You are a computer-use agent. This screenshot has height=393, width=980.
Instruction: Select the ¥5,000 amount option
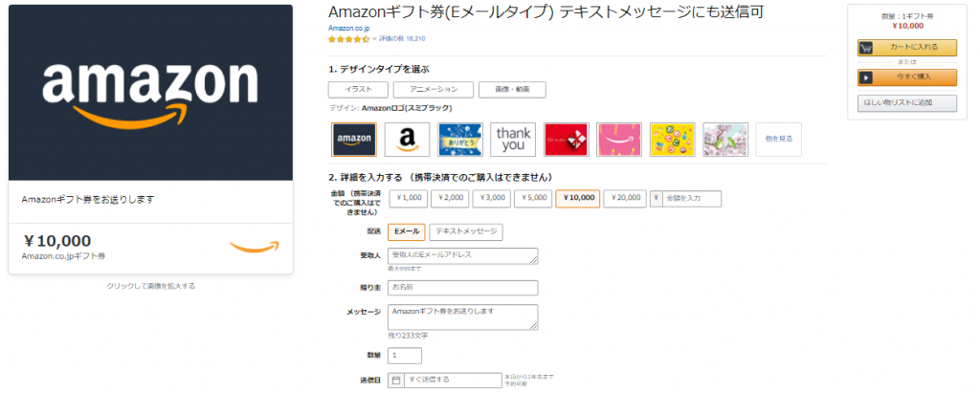coord(533,198)
